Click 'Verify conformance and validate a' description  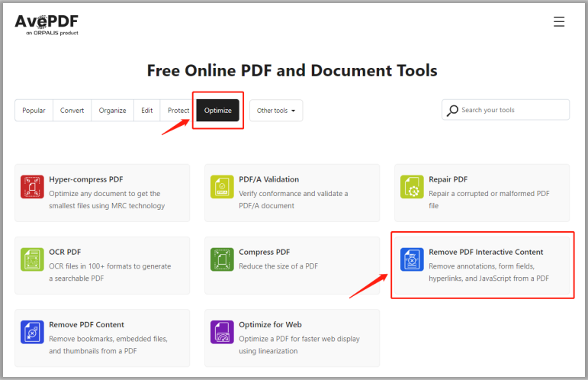(x=294, y=194)
